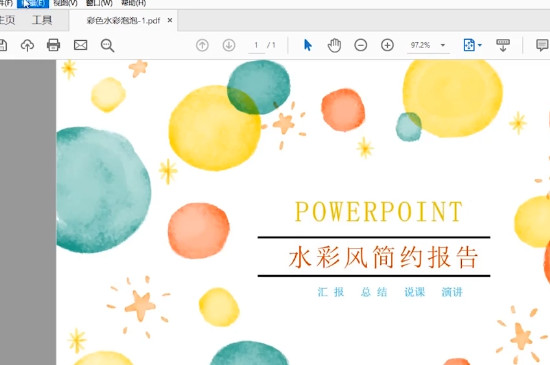Click the 说课 text in document

click(x=415, y=292)
